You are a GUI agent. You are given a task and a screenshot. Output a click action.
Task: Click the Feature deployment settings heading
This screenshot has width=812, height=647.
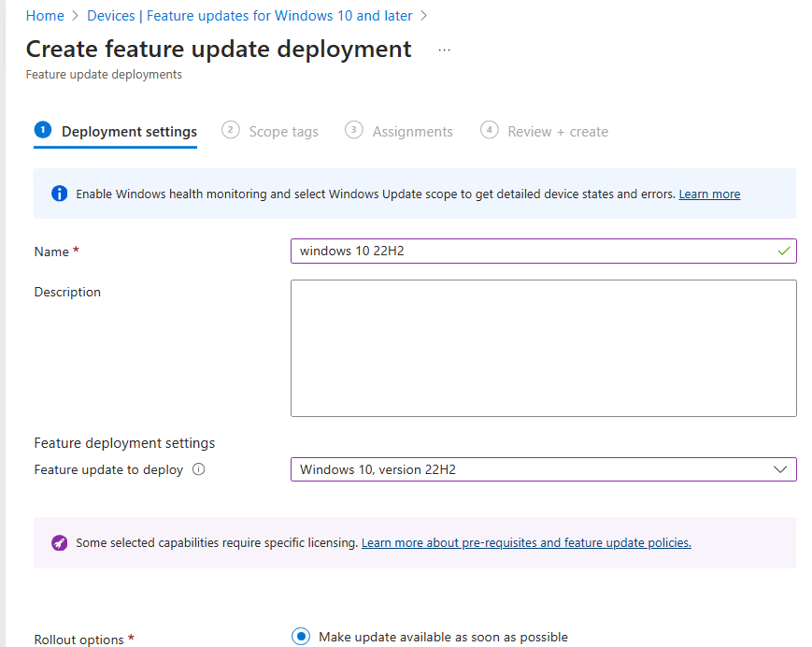pyautogui.click(x=124, y=443)
